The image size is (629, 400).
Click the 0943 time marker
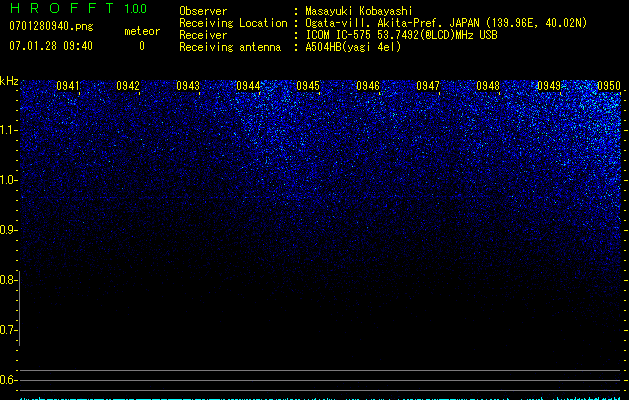(x=188, y=86)
